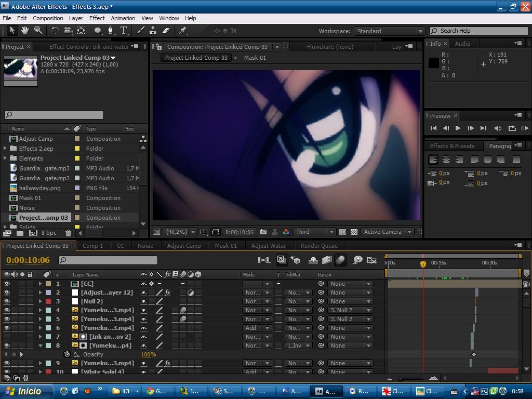The image size is (532, 399).
Task: Select the Pan Behind tool
Action: tap(81, 31)
